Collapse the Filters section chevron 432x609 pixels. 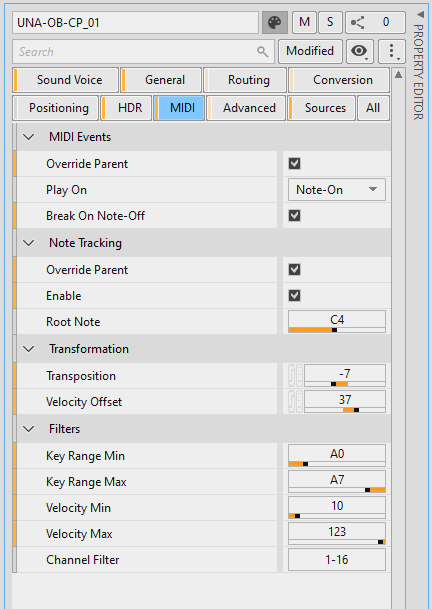(29, 429)
